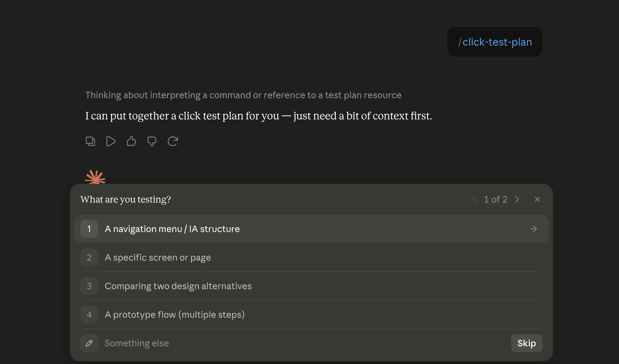This screenshot has height=364, width=619.
Task: Pick 'Comparing two design alternatives' option
Action: coord(311,286)
